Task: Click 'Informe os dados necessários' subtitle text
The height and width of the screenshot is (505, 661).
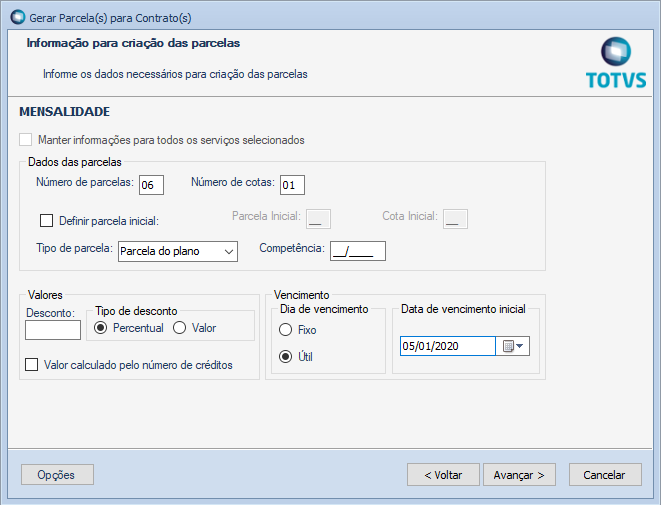Action: tap(175, 74)
